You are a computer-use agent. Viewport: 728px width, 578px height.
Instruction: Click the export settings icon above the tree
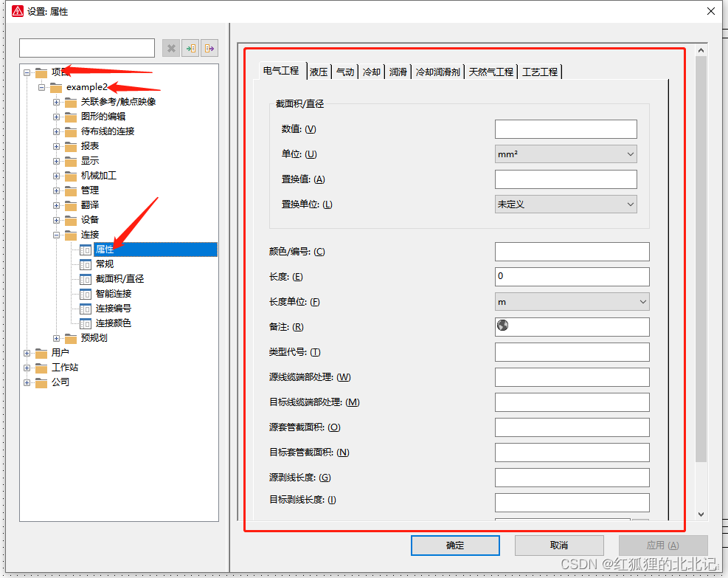[x=209, y=48]
